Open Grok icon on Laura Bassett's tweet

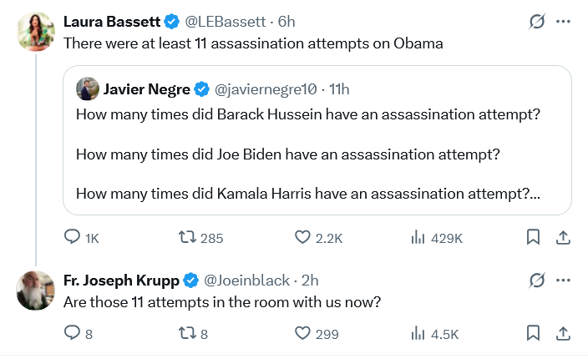537,21
